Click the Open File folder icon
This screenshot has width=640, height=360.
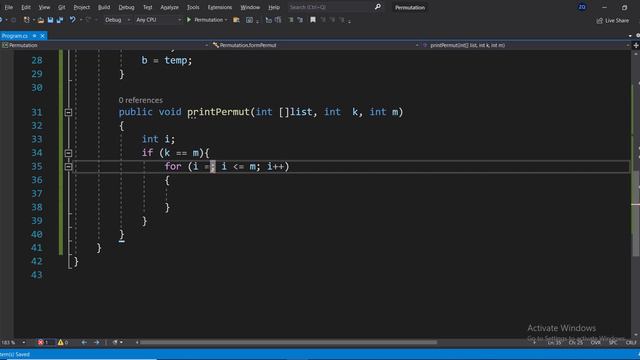point(41,20)
